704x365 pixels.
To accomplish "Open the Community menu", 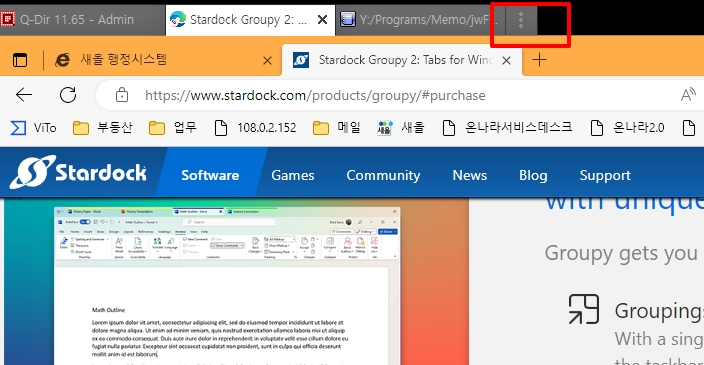I will point(383,175).
